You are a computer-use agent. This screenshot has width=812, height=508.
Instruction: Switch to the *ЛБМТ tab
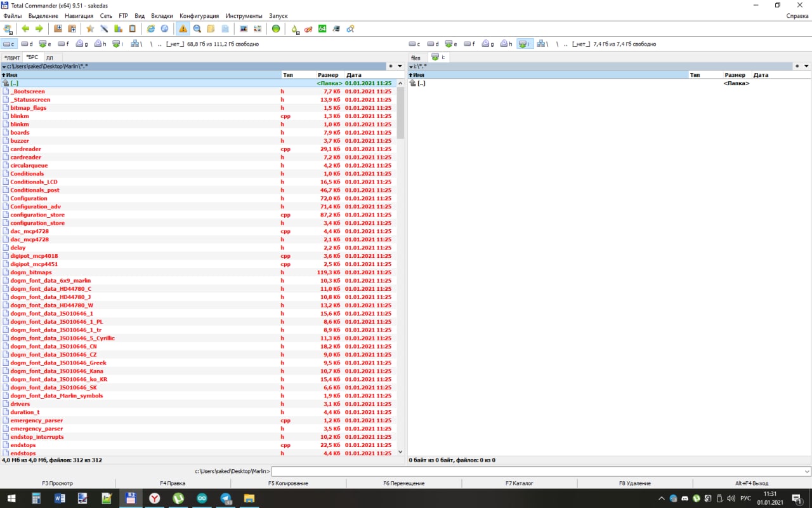[x=12, y=58]
